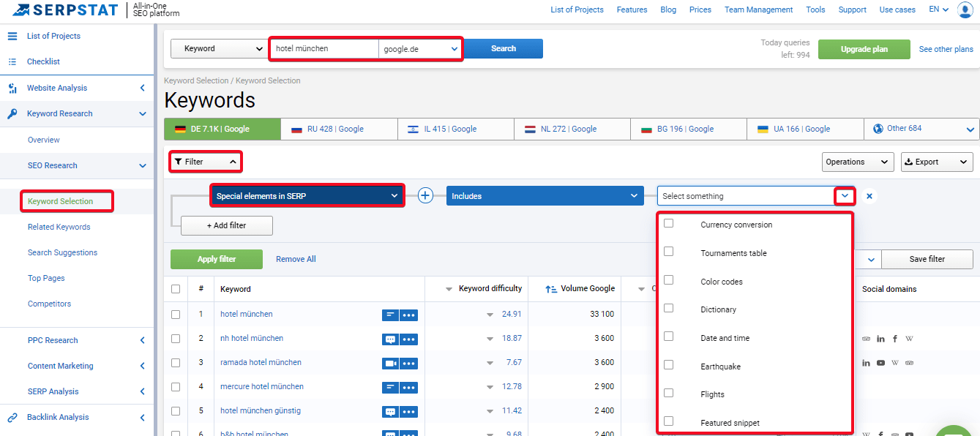This screenshot has width=980, height=436.
Task: Click chat-bubble icon for hotel münchen günstig
Action: [x=390, y=411]
